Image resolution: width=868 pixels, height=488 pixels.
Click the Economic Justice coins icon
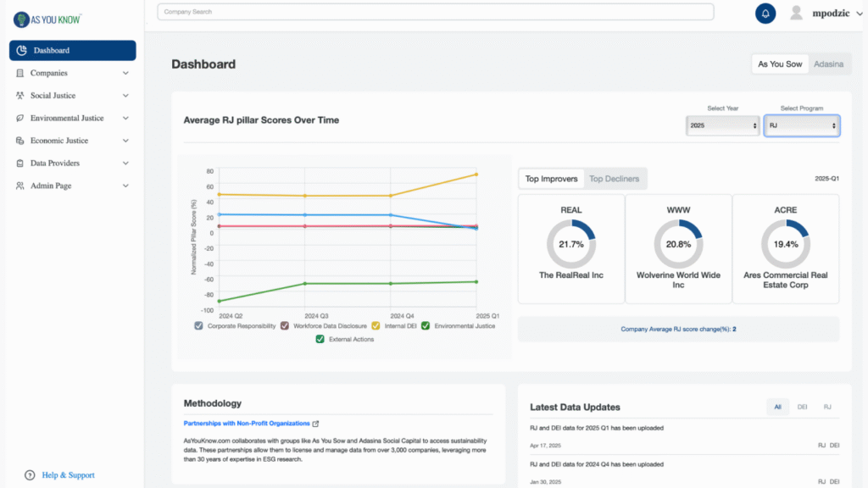pos(20,141)
